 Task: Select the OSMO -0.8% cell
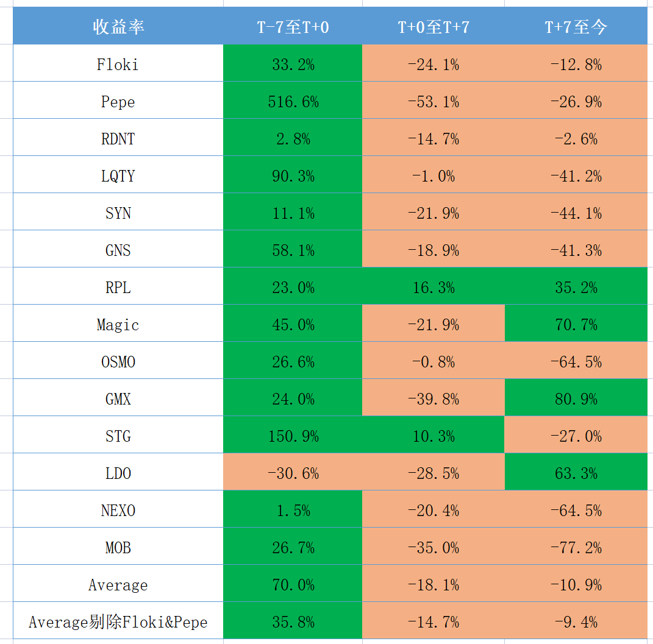[x=434, y=362]
